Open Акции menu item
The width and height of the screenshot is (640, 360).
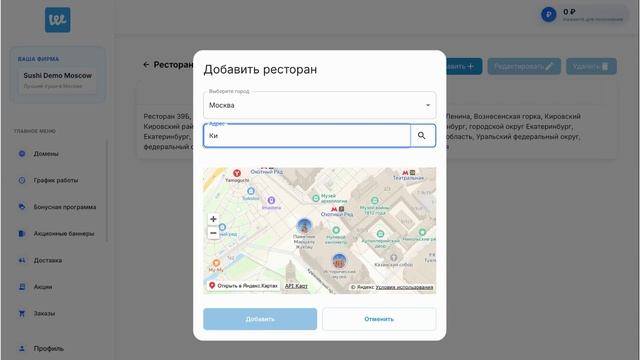tap(43, 287)
